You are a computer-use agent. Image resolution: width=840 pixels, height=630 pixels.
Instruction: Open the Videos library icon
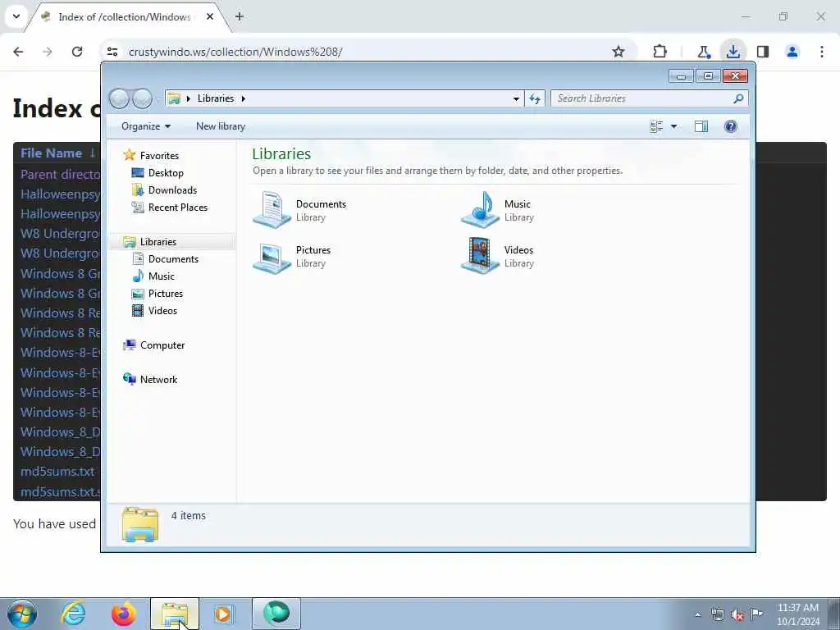point(481,256)
